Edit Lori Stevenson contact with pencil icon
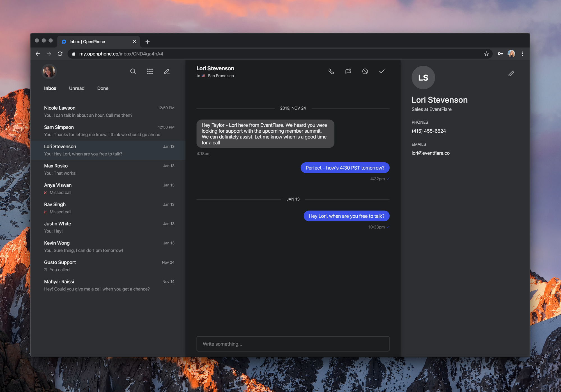This screenshot has width=561, height=392. pyautogui.click(x=511, y=73)
